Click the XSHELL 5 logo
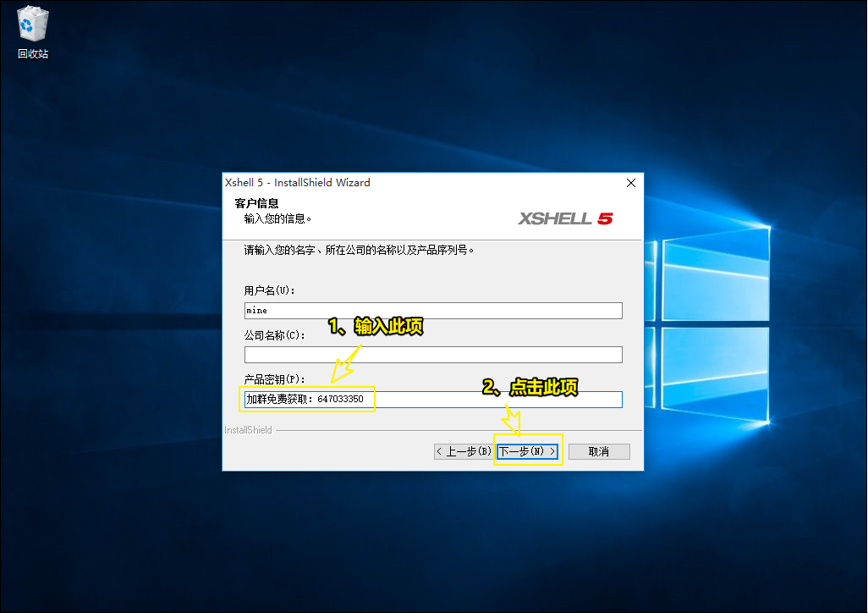Screen dimensions: 868x613 tap(565, 218)
